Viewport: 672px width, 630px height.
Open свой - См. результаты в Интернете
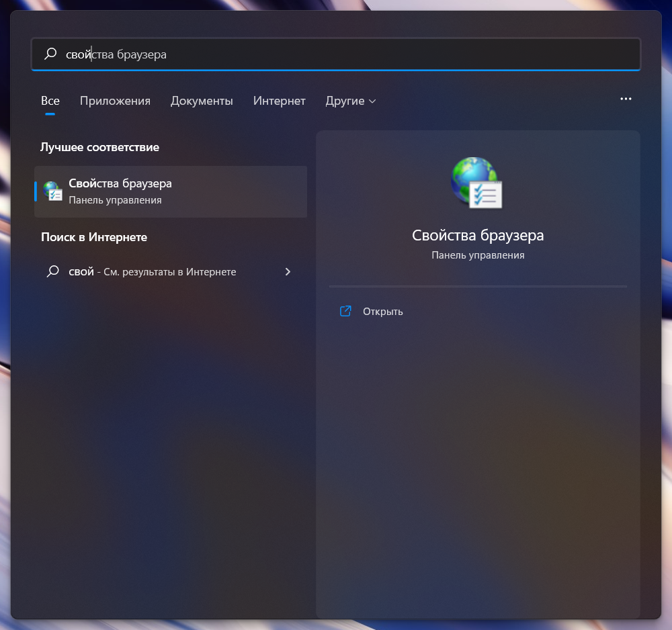coord(171,272)
